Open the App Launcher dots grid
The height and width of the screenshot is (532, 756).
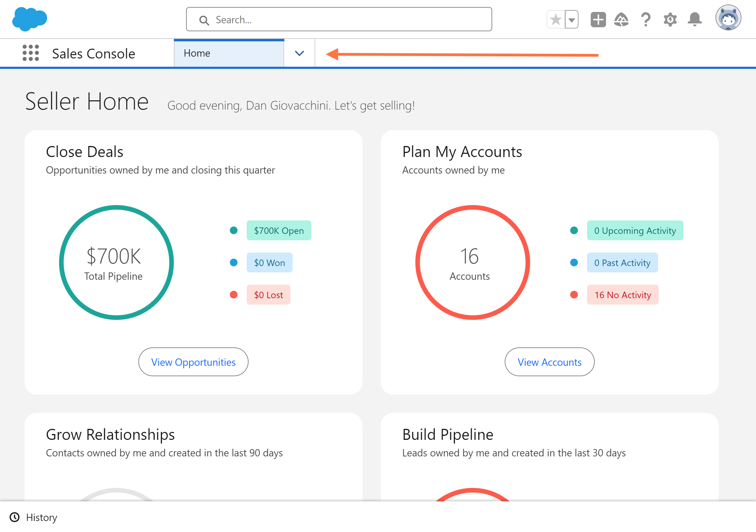(31, 53)
